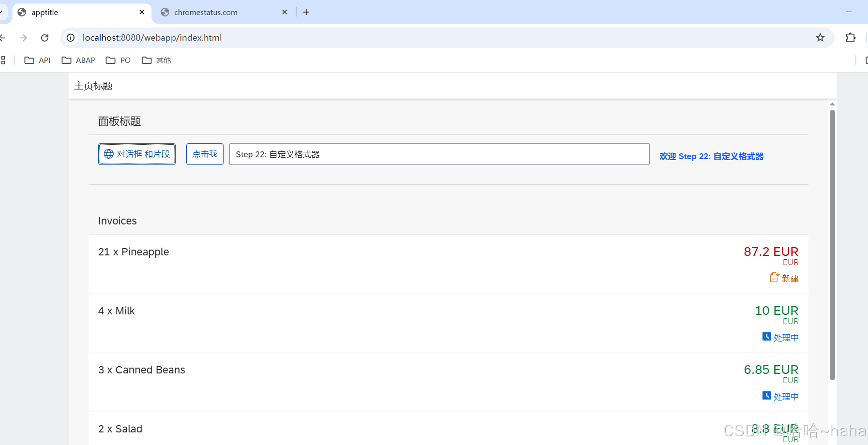Click the 处理中 icon on the Milk invoice
Image resolution: width=868 pixels, height=445 pixels.
click(x=767, y=337)
